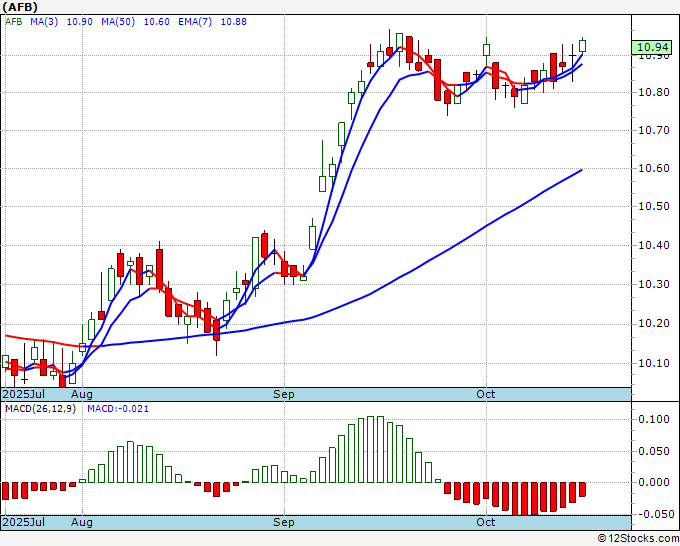
Task: Click the MA(3) legend label
Action: coord(44,22)
